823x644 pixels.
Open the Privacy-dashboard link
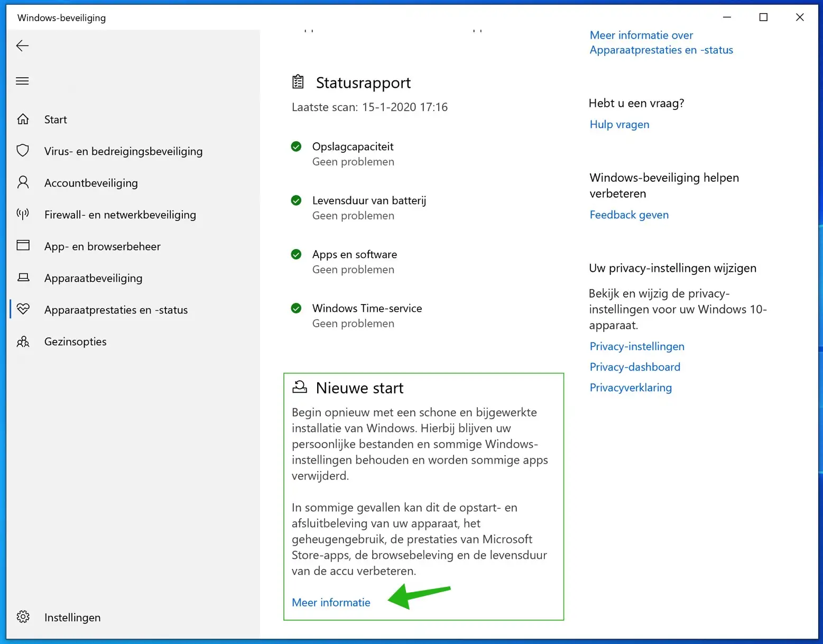[x=635, y=367]
